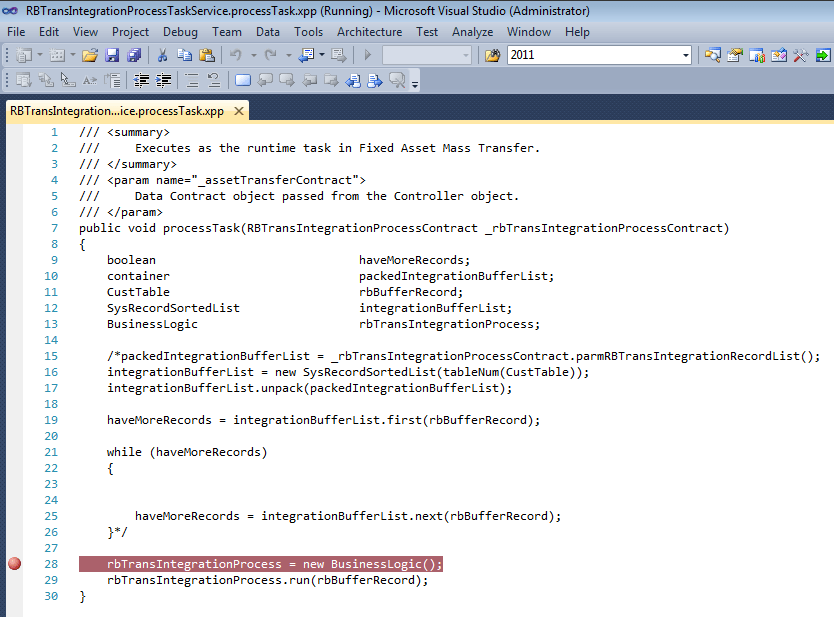The image size is (834, 617).
Task: Open the Debug menu
Action: pyautogui.click(x=180, y=32)
